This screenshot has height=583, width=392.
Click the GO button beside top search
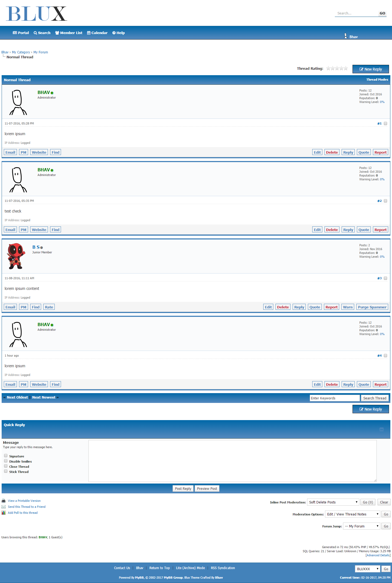click(x=382, y=13)
